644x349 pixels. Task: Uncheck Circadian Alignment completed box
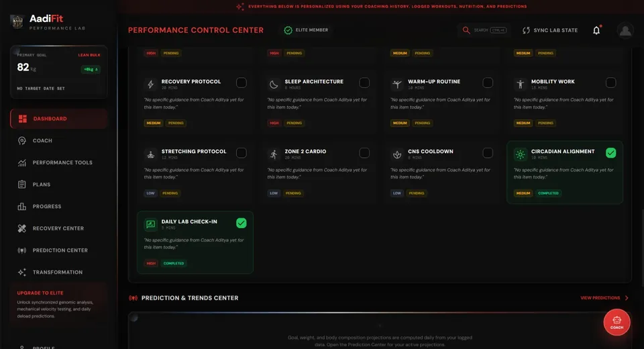point(610,153)
